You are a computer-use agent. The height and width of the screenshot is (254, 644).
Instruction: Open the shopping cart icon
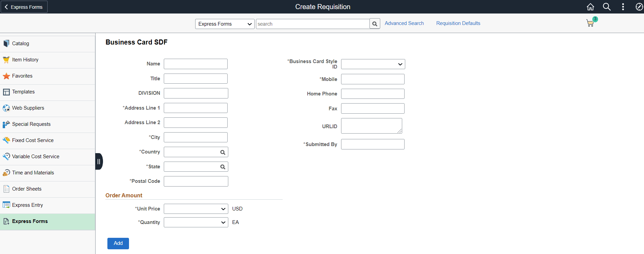pyautogui.click(x=591, y=23)
